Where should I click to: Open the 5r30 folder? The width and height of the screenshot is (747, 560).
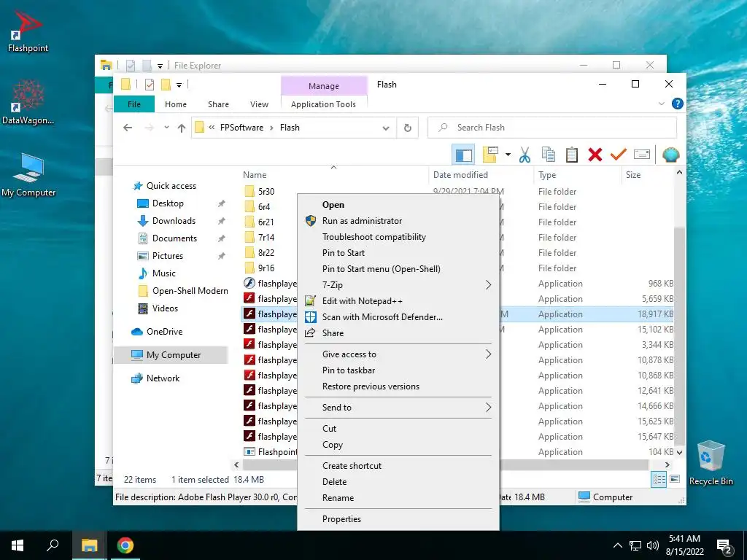(x=266, y=192)
